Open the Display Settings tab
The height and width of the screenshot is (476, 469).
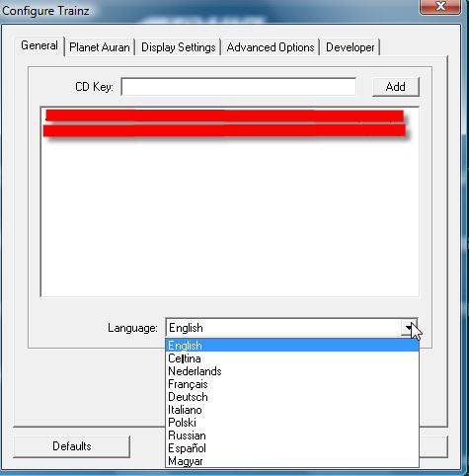click(178, 47)
